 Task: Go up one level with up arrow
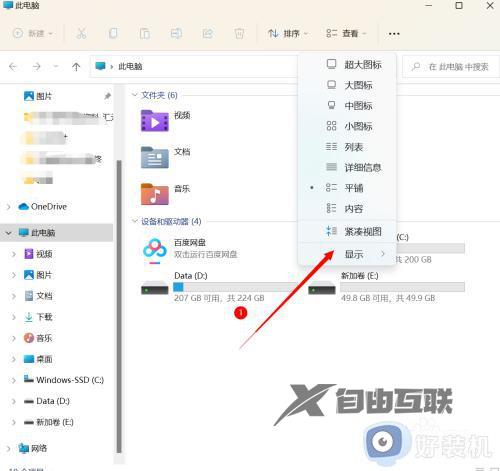tap(76, 67)
